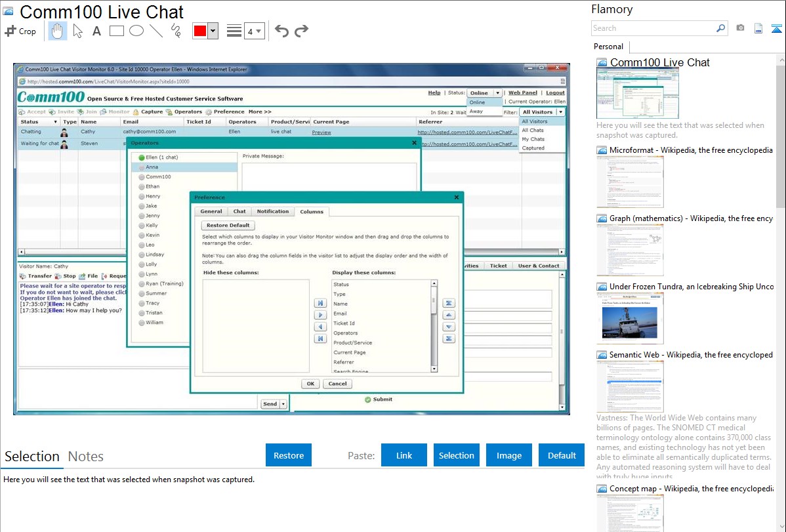This screenshot has height=532, width=786.
Task: Switch to the Personal tab
Action: click(609, 47)
